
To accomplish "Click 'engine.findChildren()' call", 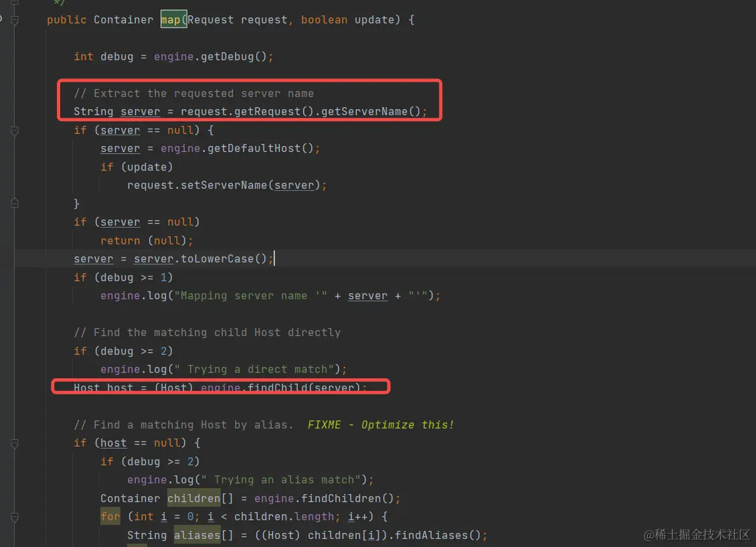I will (x=324, y=499).
